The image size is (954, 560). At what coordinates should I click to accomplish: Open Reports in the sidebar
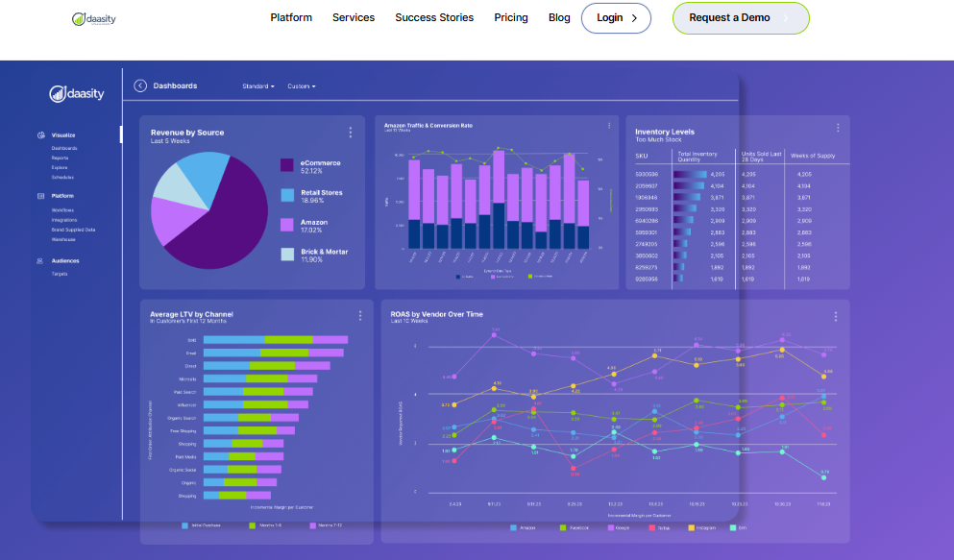pos(60,158)
